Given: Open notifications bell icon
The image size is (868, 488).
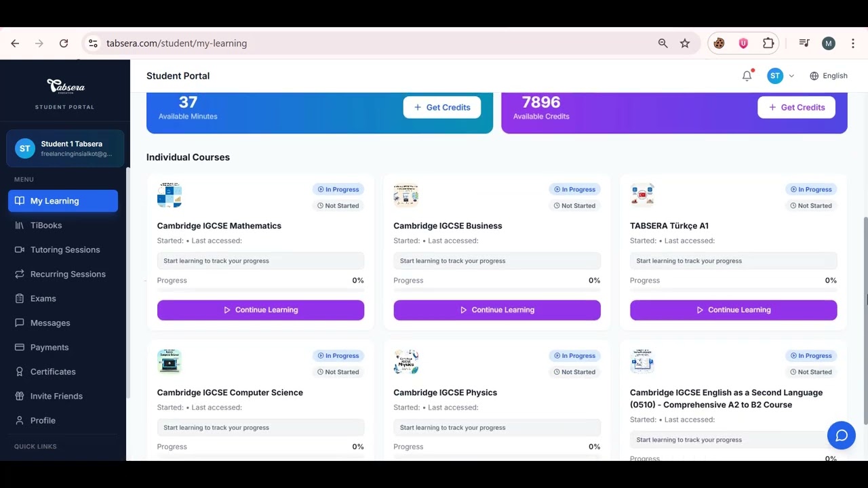Looking at the screenshot, I should tap(747, 76).
